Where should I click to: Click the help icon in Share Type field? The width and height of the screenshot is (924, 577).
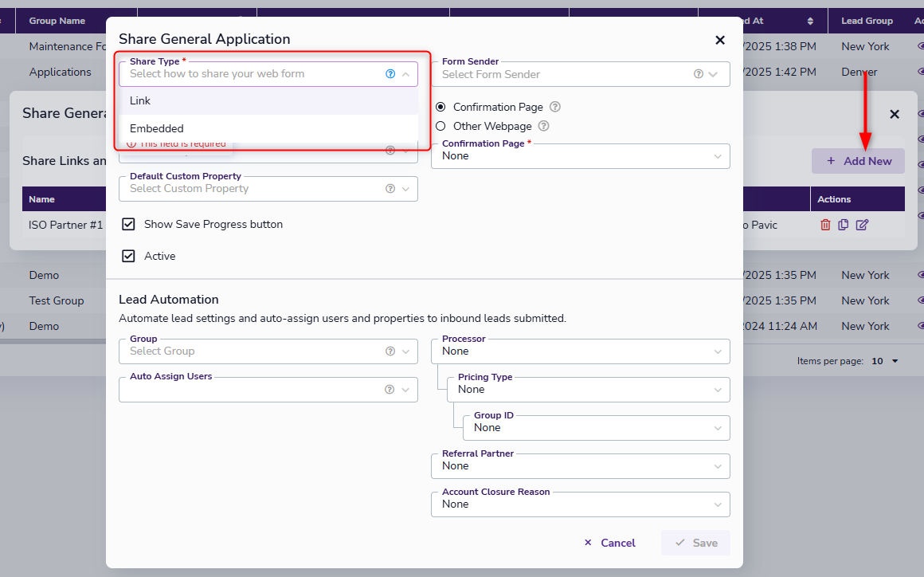click(x=390, y=73)
